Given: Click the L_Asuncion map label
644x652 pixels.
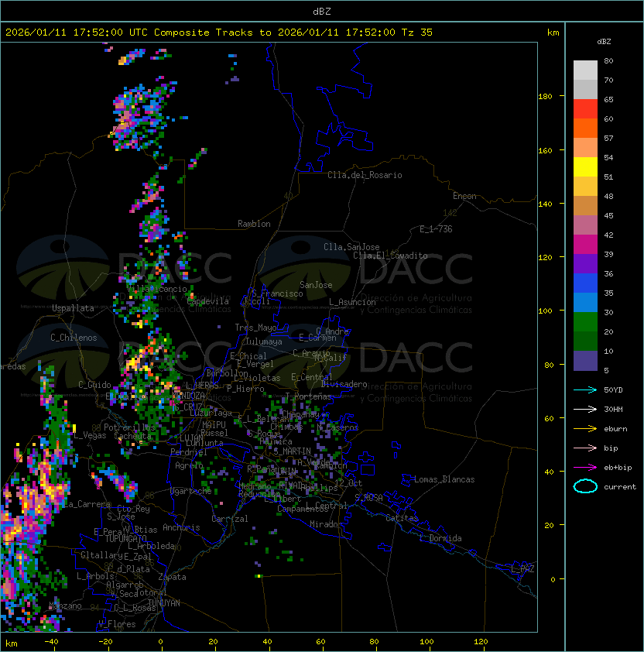Looking at the screenshot, I should pos(352,302).
